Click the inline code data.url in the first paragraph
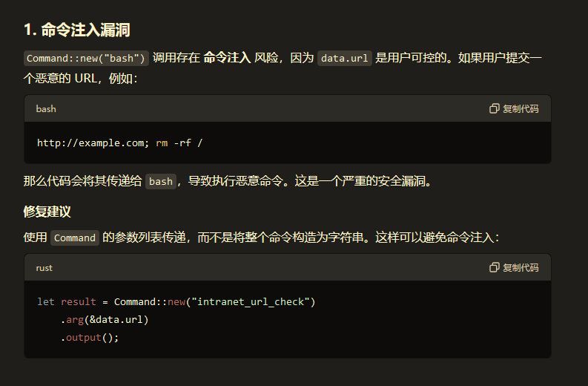This screenshot has width=588, height=386. click(344, 59)
